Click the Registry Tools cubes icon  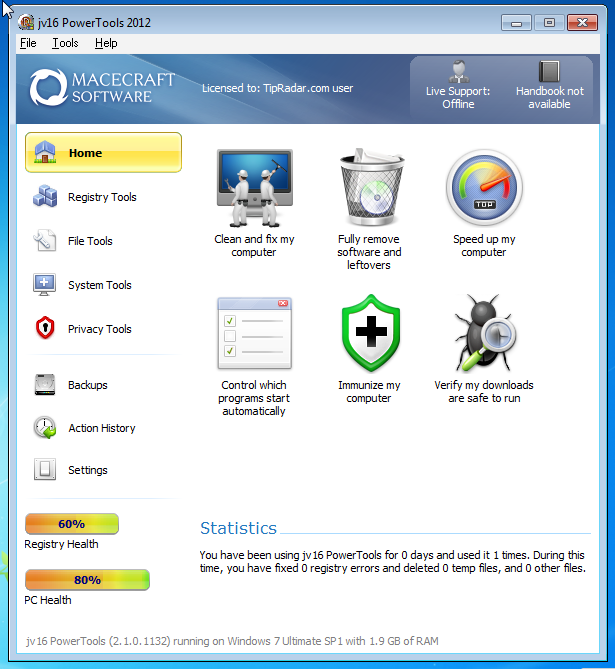pyautogui.click(x=45, y=197)
